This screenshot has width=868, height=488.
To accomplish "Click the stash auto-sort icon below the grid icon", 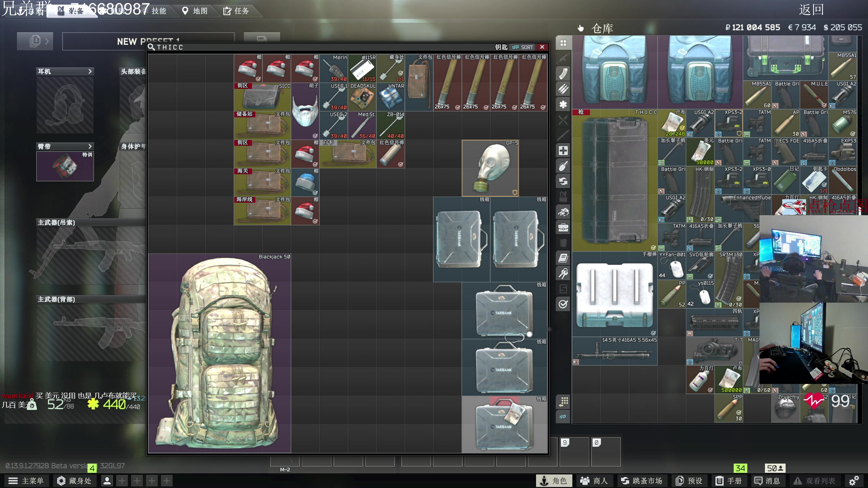I will tap(563, 416).
